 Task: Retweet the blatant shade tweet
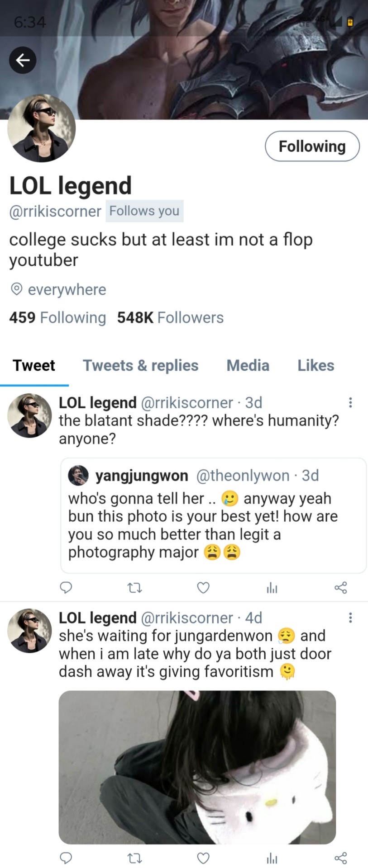tap(134, 588)
